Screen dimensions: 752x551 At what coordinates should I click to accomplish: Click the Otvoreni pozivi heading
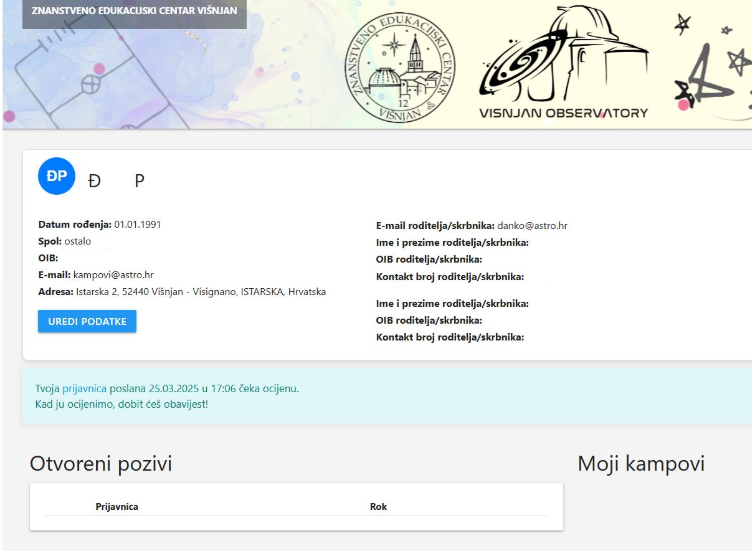(101, 464)
